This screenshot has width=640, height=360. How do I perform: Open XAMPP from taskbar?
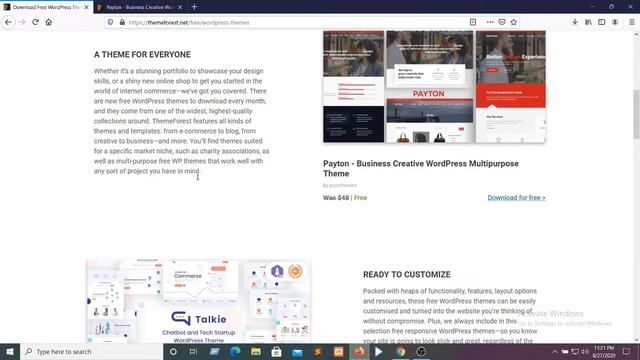(x=338, y=351)
